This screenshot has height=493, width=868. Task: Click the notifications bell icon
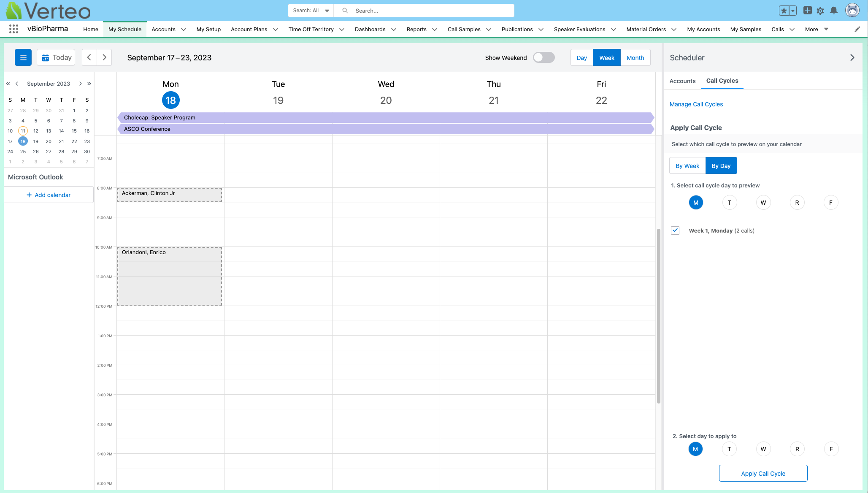[x=833, y=11]
